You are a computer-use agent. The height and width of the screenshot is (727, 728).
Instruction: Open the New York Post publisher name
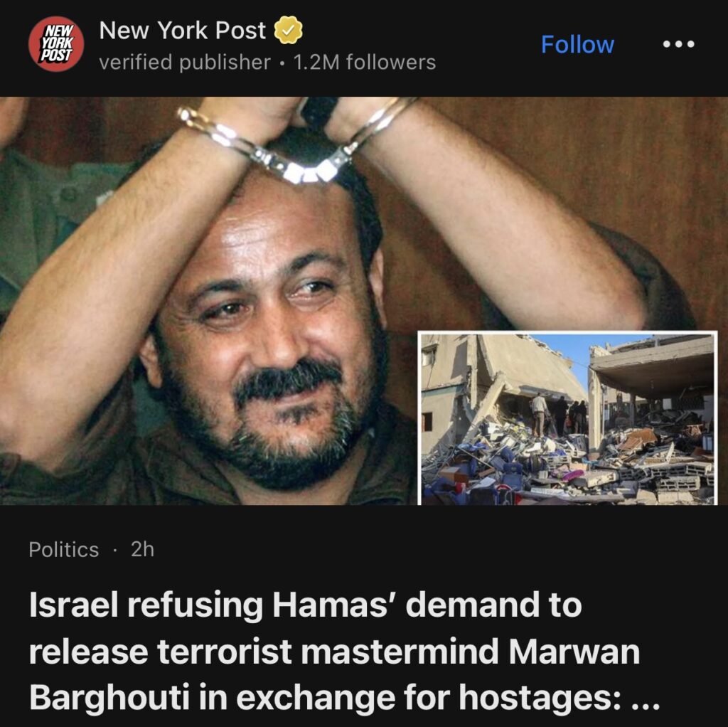(x=183, y=31)
